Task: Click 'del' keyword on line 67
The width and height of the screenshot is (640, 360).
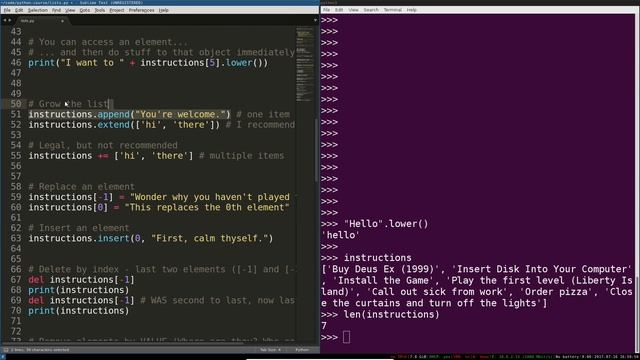Action: [36, 280]
